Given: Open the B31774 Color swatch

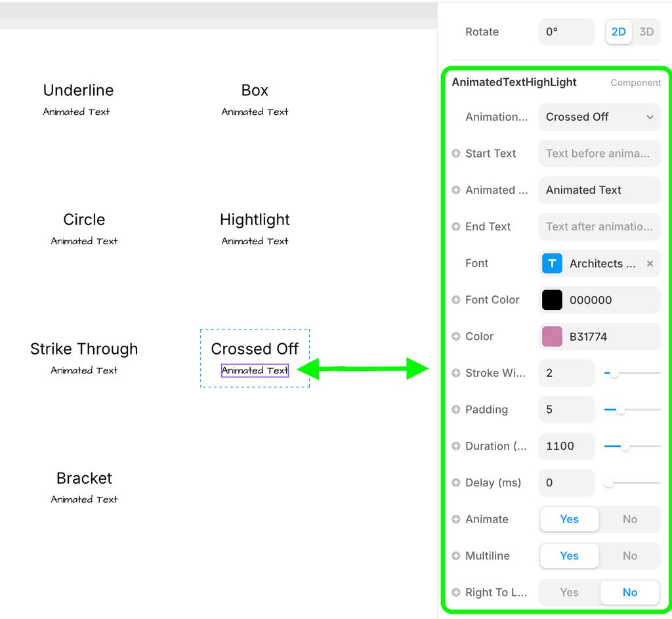Looking at the screenshot, I should tap(553, 337).
